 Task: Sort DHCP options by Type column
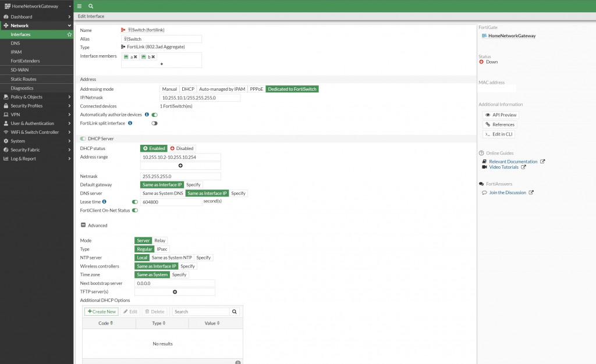coord(158,323)
